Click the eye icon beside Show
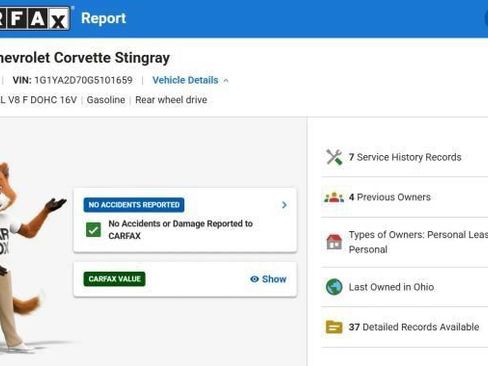488x366 pixels. [x=254, y=279]
